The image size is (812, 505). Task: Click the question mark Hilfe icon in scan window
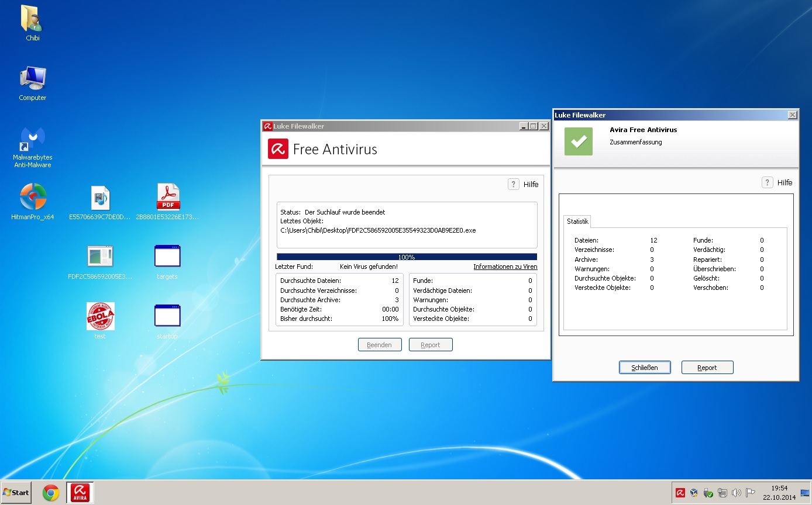tap(513, 184)
